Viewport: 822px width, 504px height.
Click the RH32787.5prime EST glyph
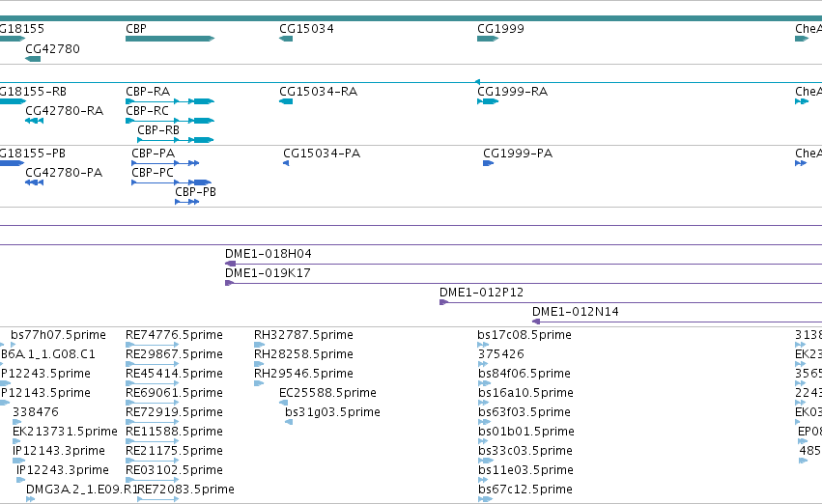[259, 345]
